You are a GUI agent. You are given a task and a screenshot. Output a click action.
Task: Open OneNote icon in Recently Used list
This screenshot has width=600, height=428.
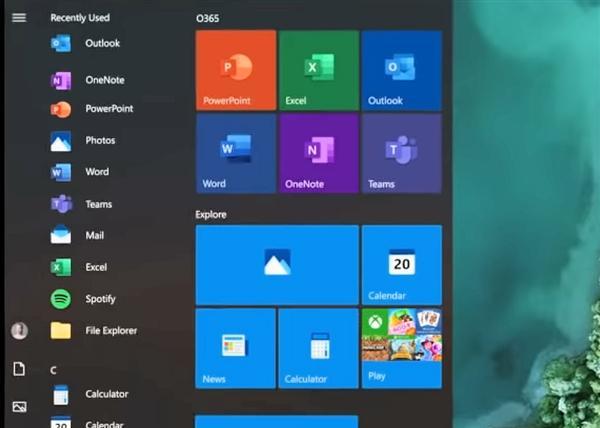(61, 80)
